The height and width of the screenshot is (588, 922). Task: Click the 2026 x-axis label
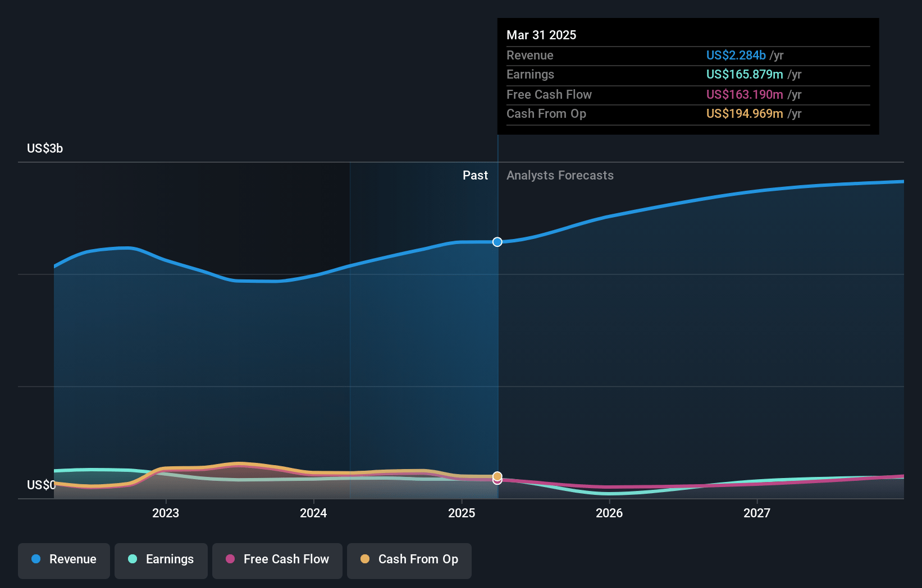click(x=609, y=513)
